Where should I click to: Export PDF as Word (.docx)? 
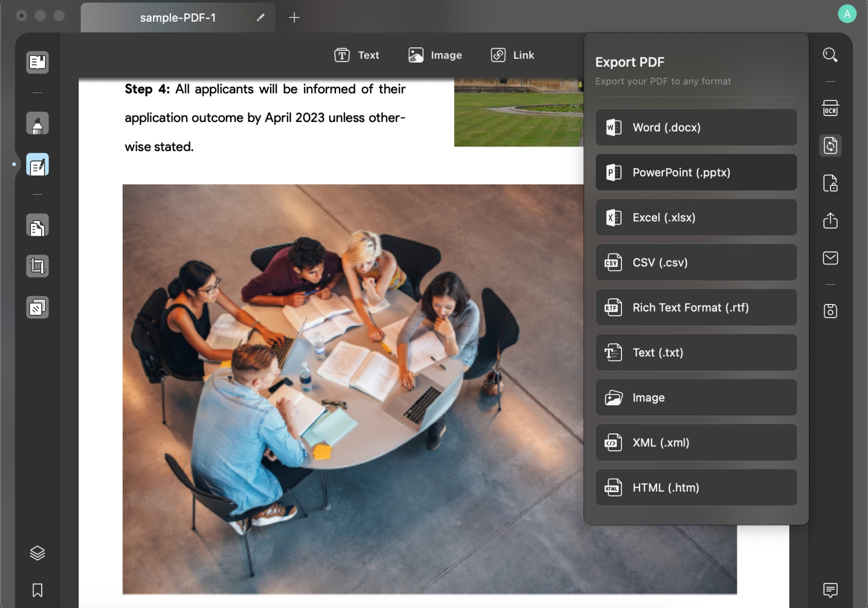pyautogui.click(x=695, y=127)
